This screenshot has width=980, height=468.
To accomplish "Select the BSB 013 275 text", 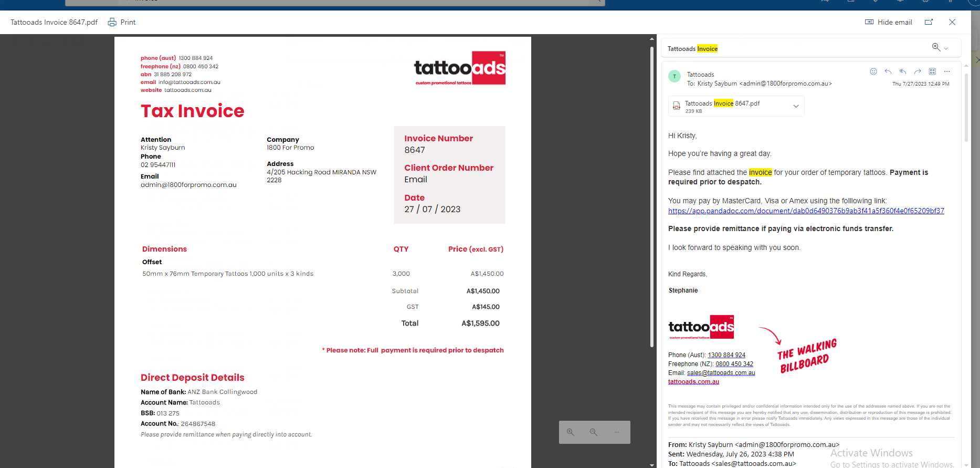I will [x=160, y=413].
